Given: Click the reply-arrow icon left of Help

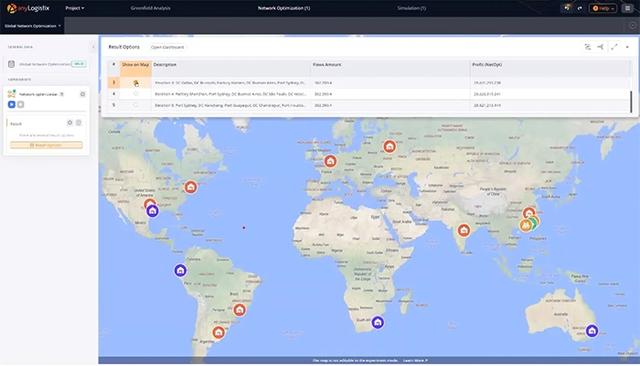Looking at the screenshot, I should click(580, 8).
